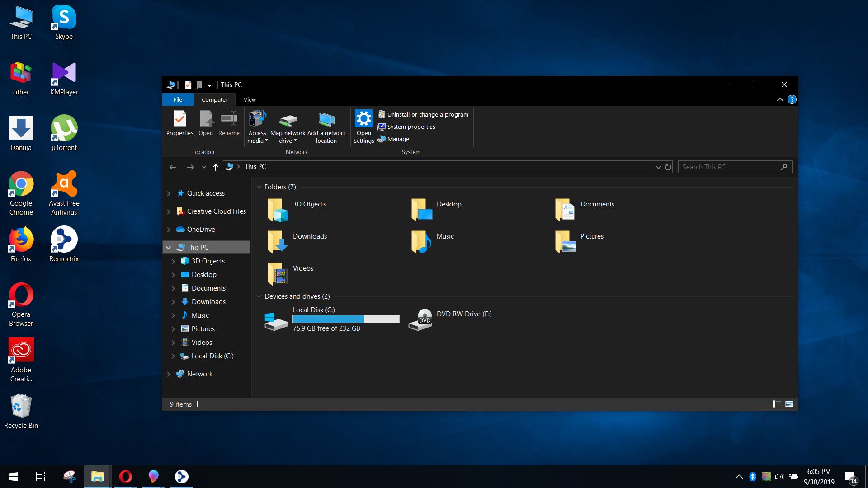Select the Desktop folder in main pane
Viewport: 868px width, 488px height.
(x=437, y=210)
